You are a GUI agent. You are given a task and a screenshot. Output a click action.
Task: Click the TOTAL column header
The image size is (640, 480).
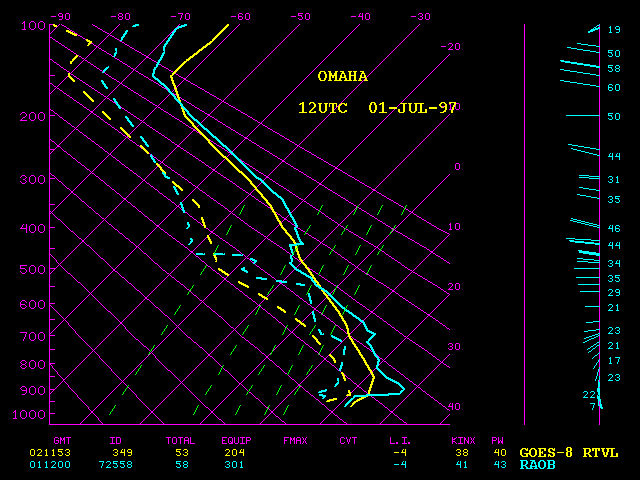[x=180, y=441]
